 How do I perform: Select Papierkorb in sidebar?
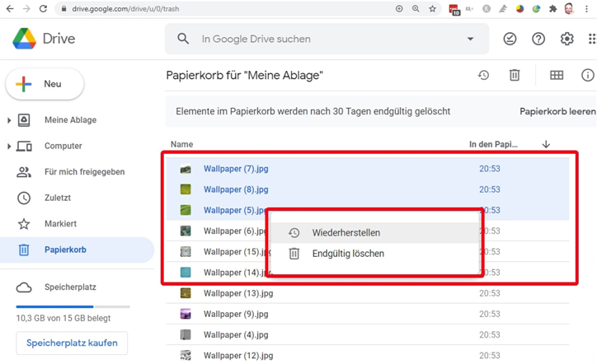pyautogui.click(x=76, y=250)
